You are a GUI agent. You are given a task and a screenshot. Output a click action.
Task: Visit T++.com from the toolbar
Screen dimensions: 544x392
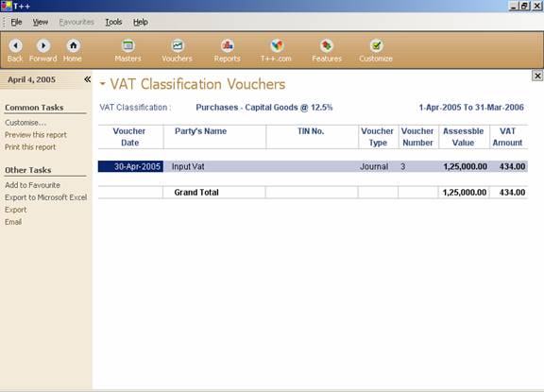(x=277, y=45)
